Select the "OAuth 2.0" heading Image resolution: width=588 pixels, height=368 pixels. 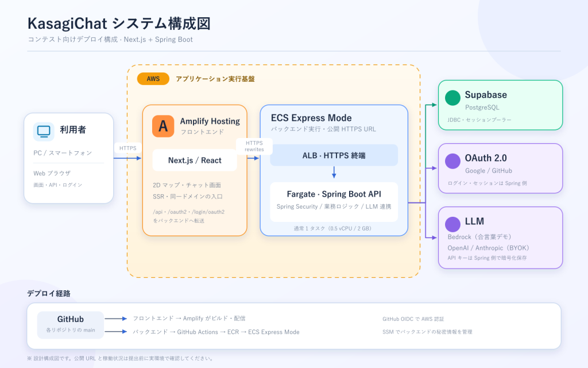coord(486,158)
